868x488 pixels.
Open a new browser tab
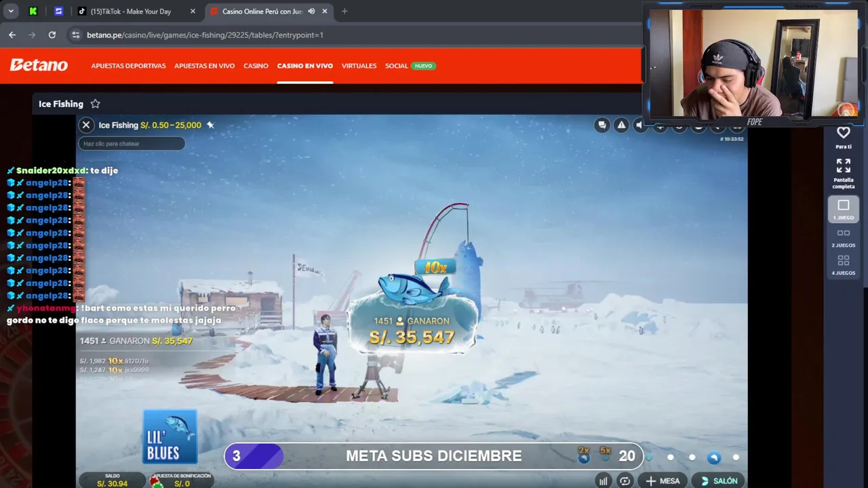tap(344, 12)
